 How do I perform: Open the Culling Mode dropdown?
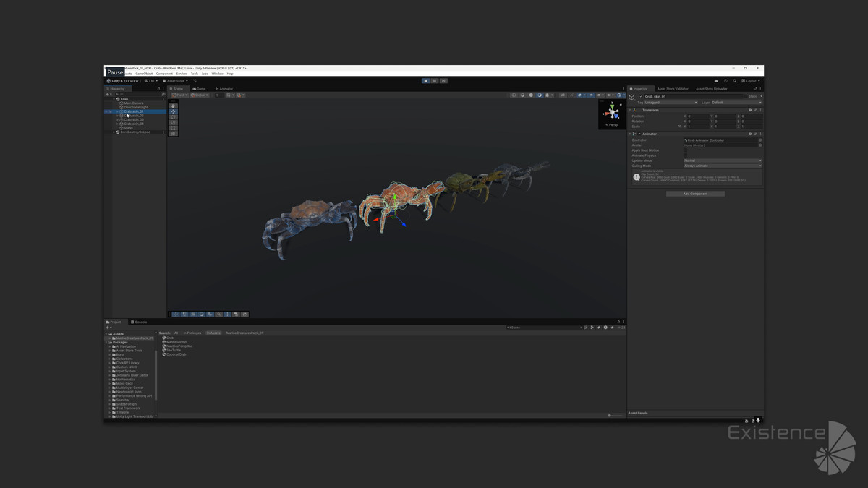point(722,166)
